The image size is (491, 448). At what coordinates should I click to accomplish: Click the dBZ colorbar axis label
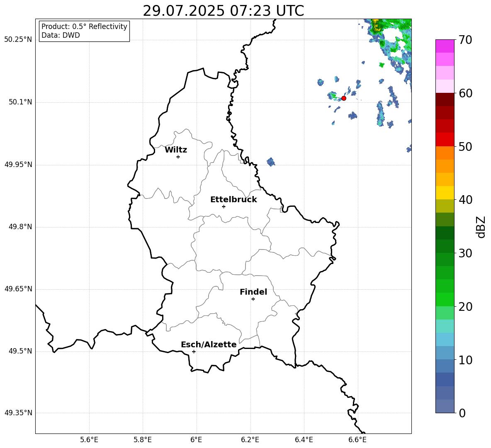[481, 227]
